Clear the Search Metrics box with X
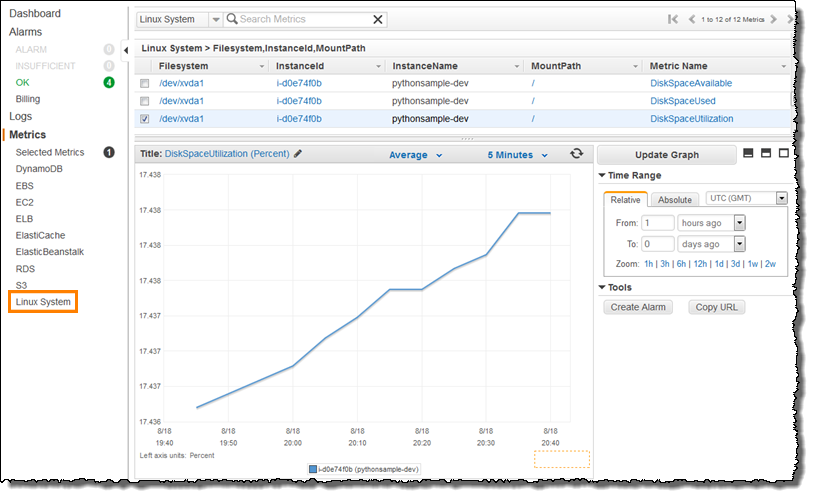 pos(377,19)
